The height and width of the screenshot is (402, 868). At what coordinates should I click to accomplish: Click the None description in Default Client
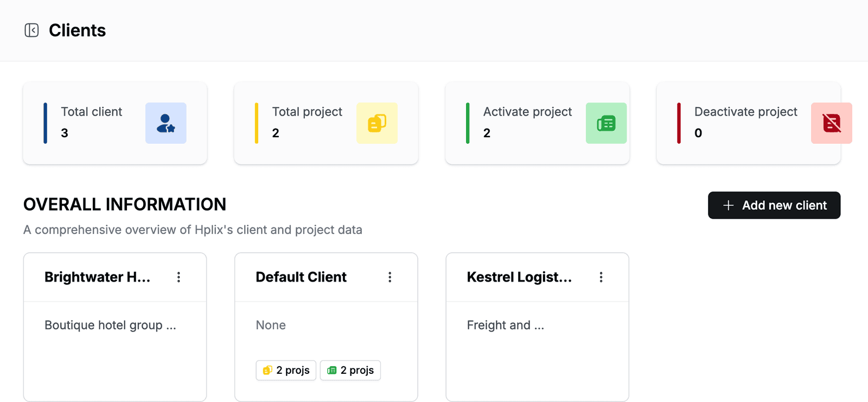pyautogui.click(x=271, y=325)
